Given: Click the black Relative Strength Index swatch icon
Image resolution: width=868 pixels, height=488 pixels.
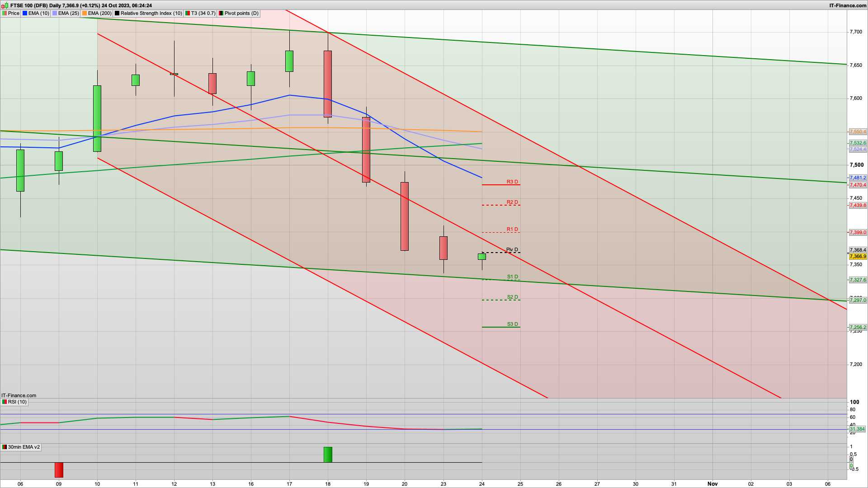Looking at the screenshot, I should [117, 13].
